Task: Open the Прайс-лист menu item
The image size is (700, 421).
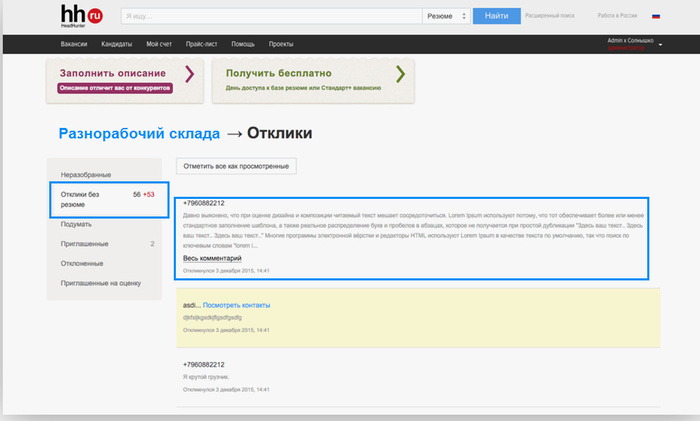Action: click(x=202, y=45)
